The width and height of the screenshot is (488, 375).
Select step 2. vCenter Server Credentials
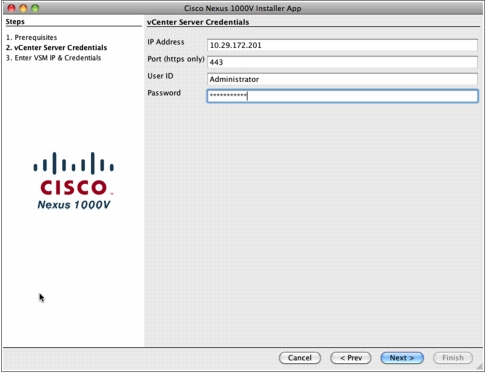56,48
